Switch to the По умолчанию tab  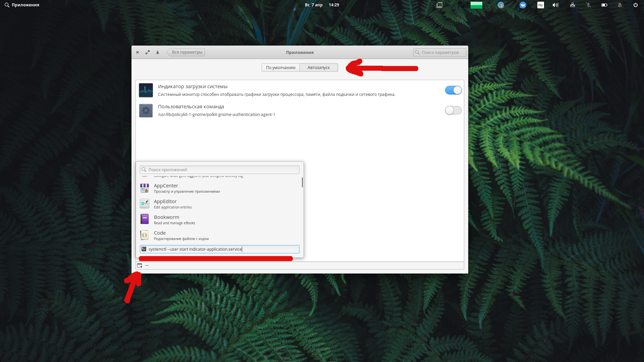(x=280, y=67)
